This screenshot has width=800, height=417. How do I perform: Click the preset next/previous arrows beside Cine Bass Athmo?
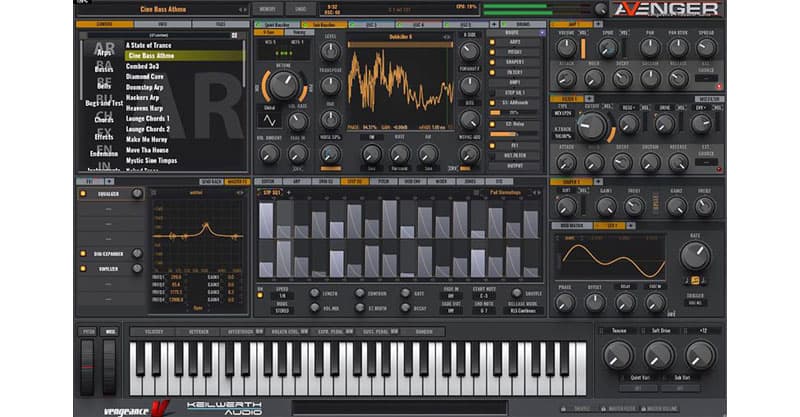(244, 8)
